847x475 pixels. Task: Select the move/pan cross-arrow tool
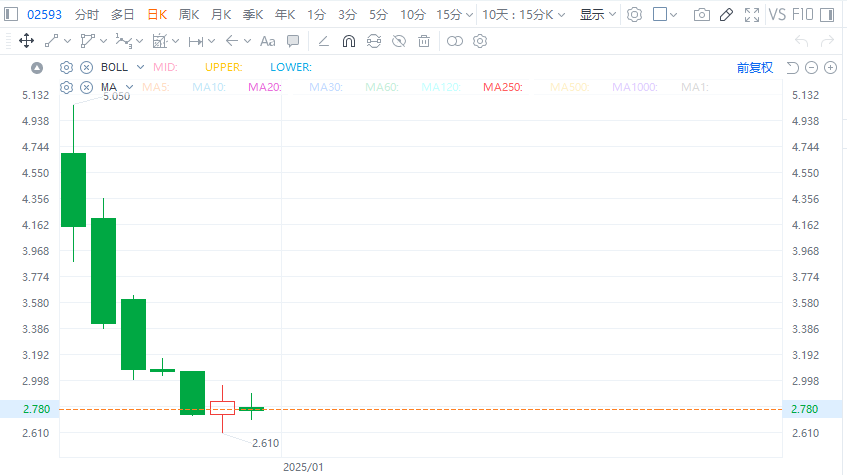point(27,41)
